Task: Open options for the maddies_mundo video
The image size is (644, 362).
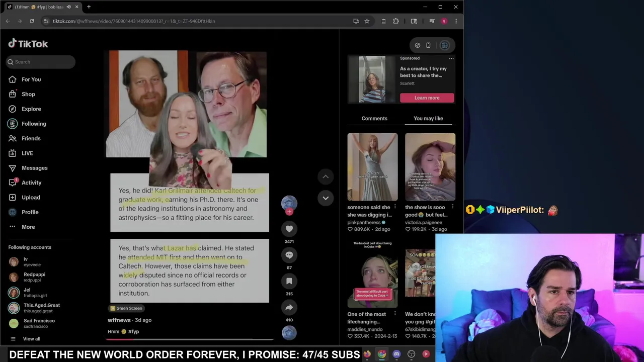Action: click(x=395, y=314)
